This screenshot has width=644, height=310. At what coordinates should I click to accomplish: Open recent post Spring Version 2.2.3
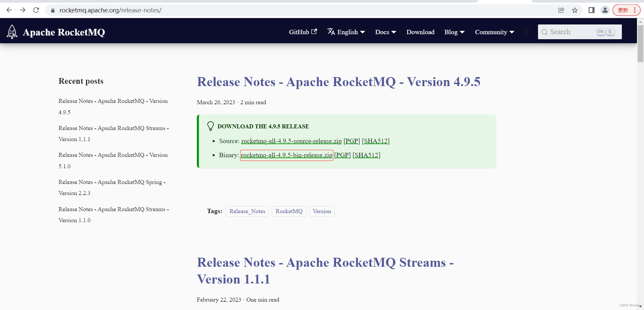pos(112,187)
